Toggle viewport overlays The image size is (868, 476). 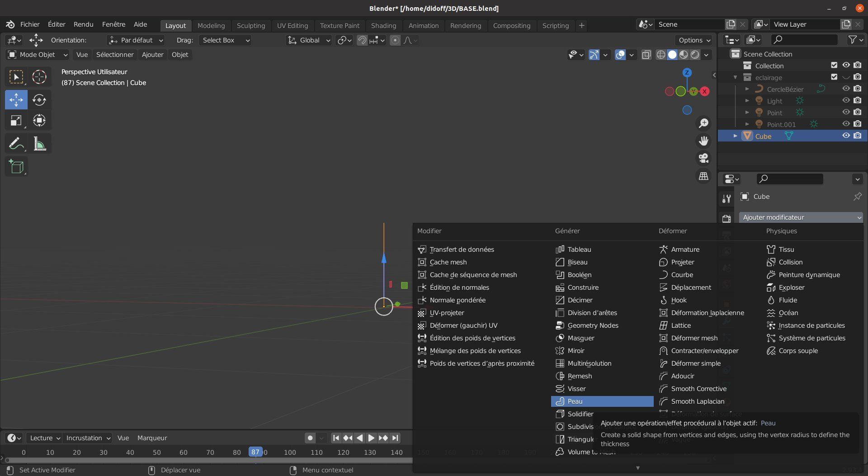tap(620, 55)
